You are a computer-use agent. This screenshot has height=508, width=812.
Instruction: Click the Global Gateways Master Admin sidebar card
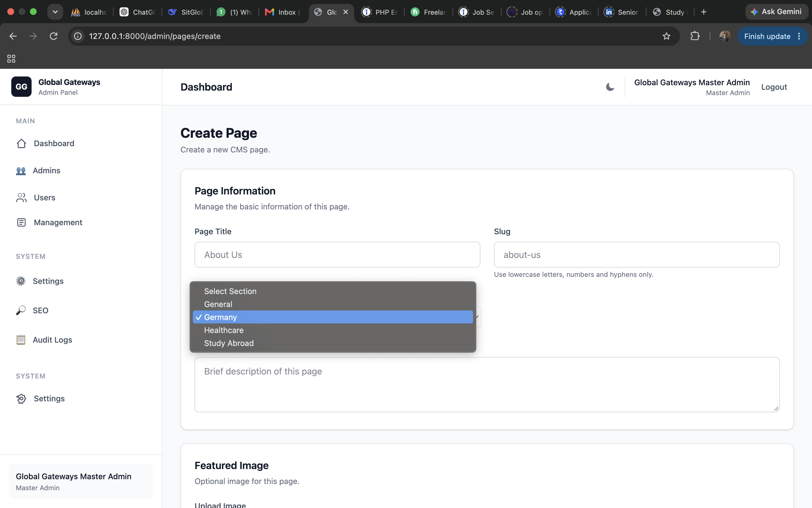pos(81,481)
